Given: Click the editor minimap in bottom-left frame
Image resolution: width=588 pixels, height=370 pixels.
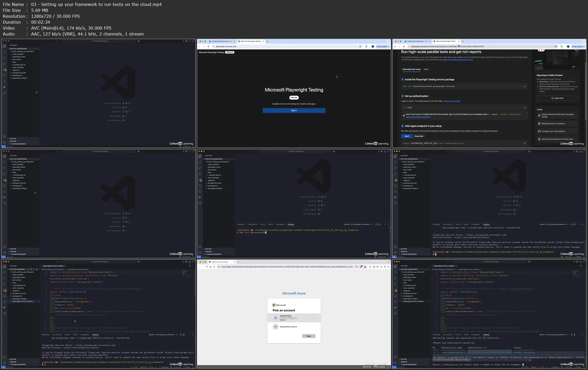Looking at the screenshot, I should (x=187, y=274).
